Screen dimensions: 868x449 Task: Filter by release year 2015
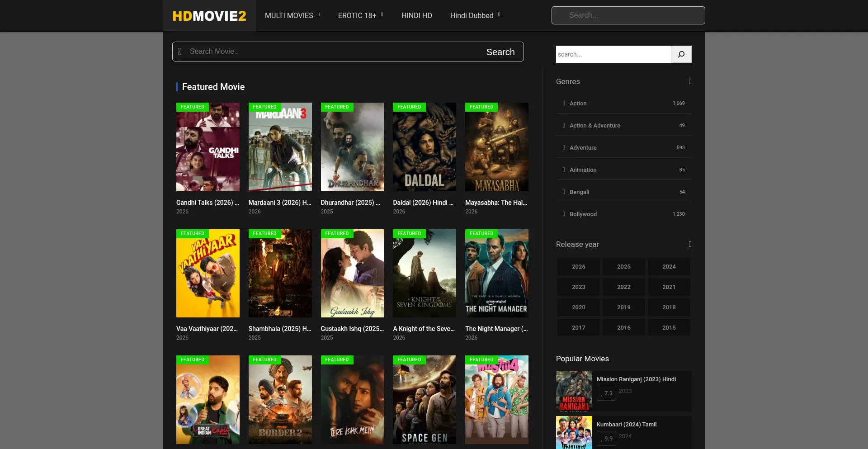pos(669,328)
